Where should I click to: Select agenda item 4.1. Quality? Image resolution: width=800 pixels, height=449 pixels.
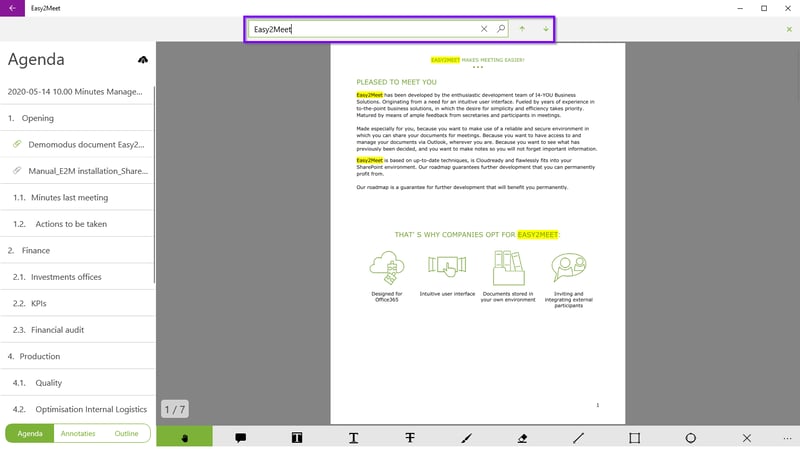coord(77,383)
